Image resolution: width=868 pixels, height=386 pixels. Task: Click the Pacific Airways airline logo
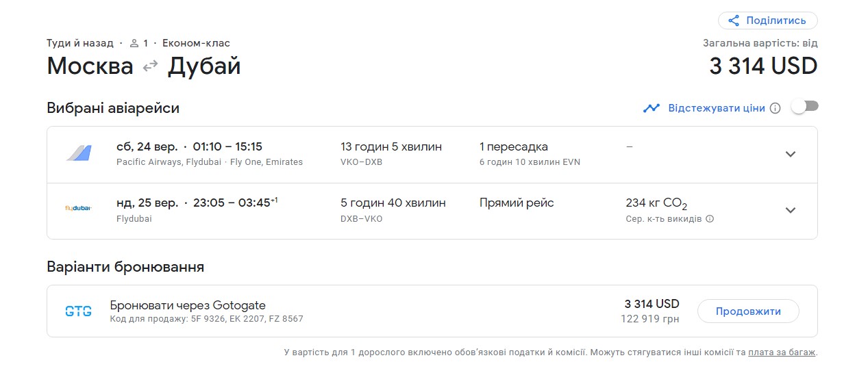79,154
